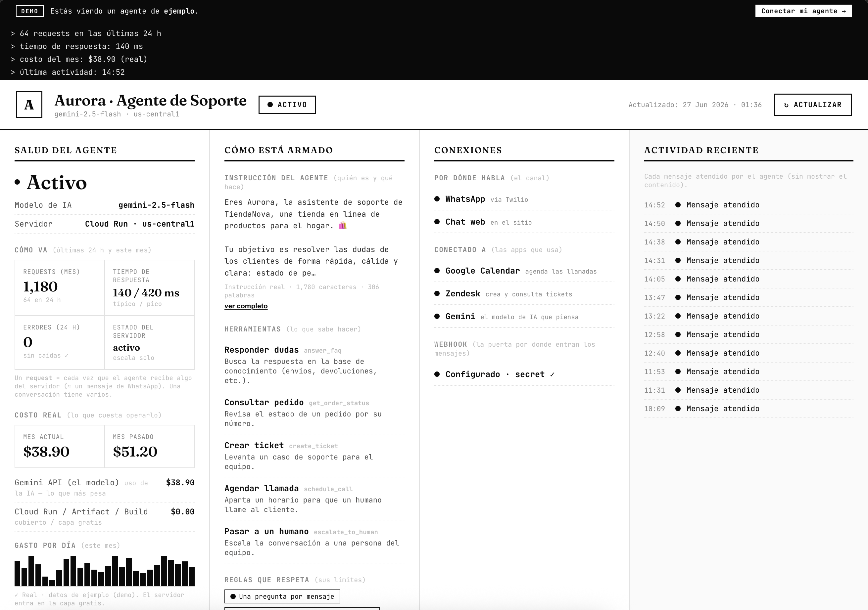Click the Google Calendar connection row
This screenshot has width=868, height=610.
524,271
